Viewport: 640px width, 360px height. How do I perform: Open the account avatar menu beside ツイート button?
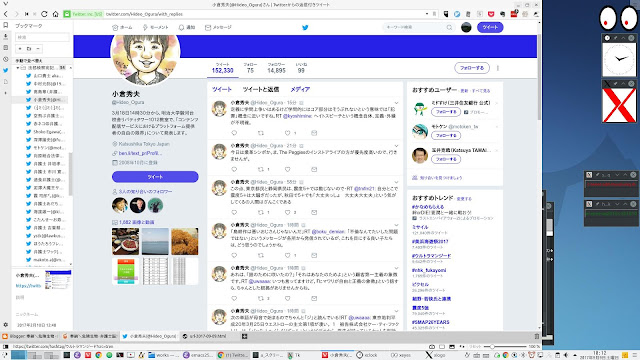(x=466, y=27)
